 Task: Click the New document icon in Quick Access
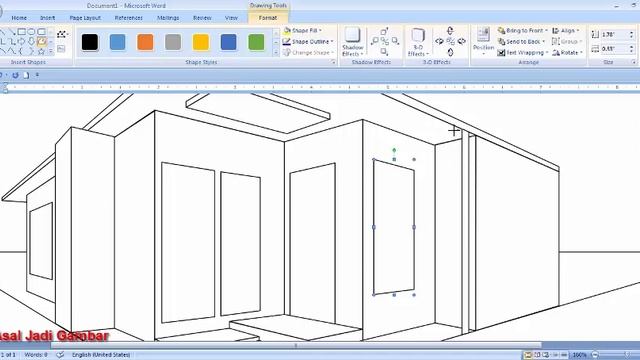click(26, 75)
